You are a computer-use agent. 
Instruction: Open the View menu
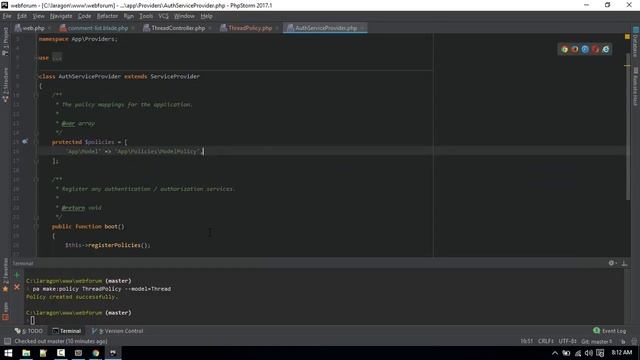[x=38, y=16]
